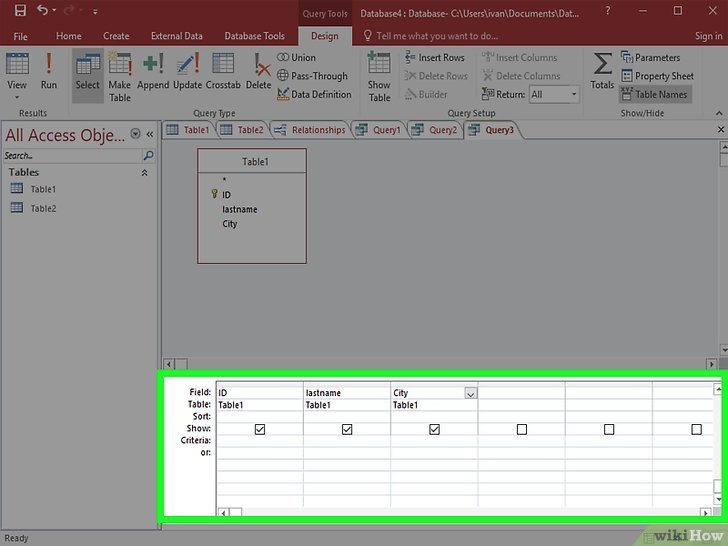
Task: Uncheck Show for the lastname column
Action: (x=347, y=429)
